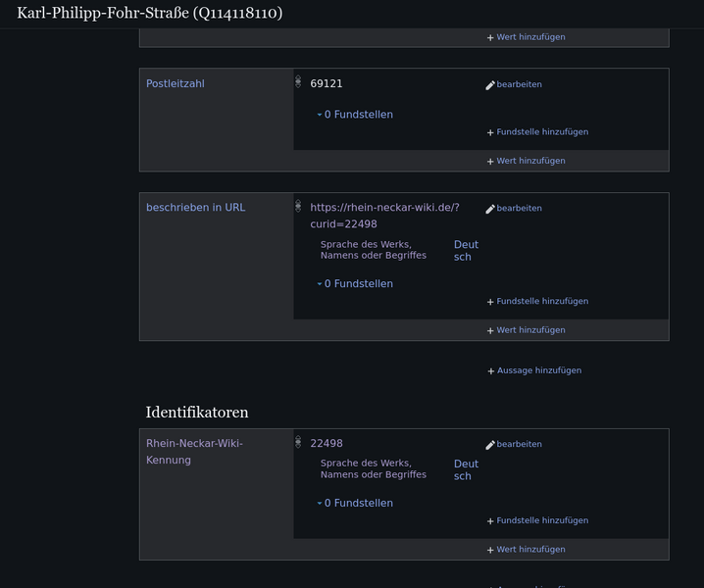Click the pencil edit icon for Rhein-Neckar-Wiki-Kennung
This screenshot has width=704, height=588.
pos(490,445)
